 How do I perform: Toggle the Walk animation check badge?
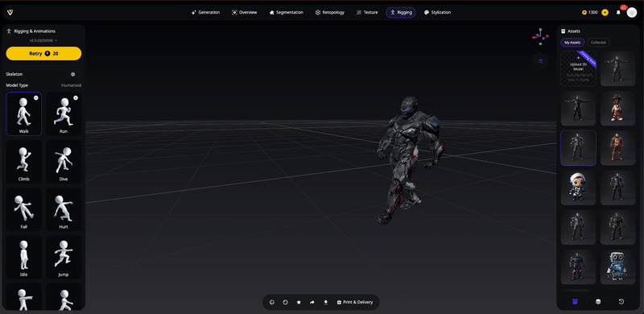click(35, 97)
